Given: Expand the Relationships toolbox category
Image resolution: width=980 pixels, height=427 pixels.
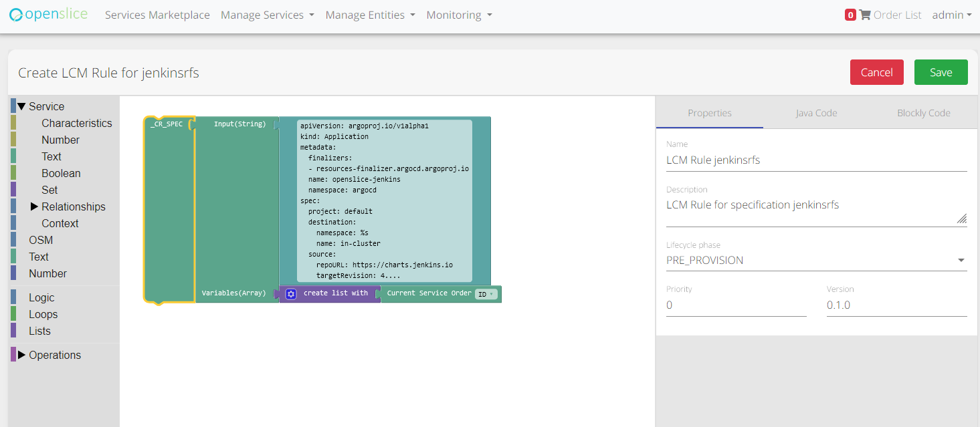Looking at the screenshot, I should click(x=35, y=206).
